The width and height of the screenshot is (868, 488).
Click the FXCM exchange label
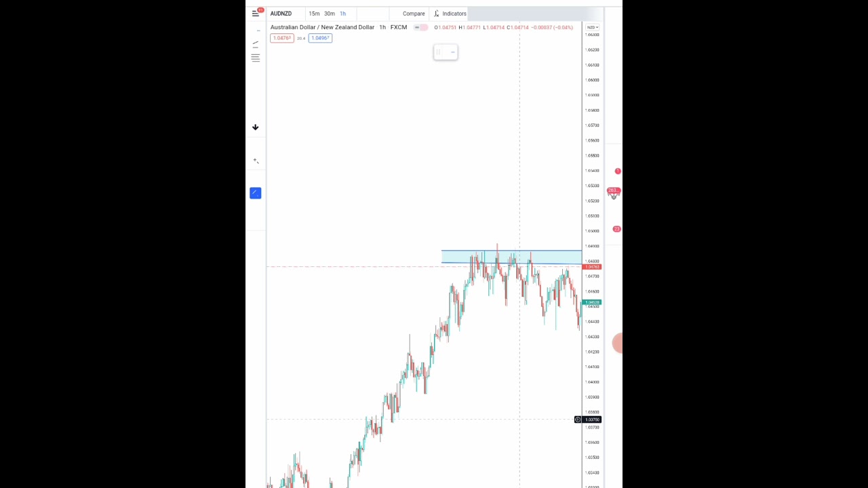(x=399, y=27)
